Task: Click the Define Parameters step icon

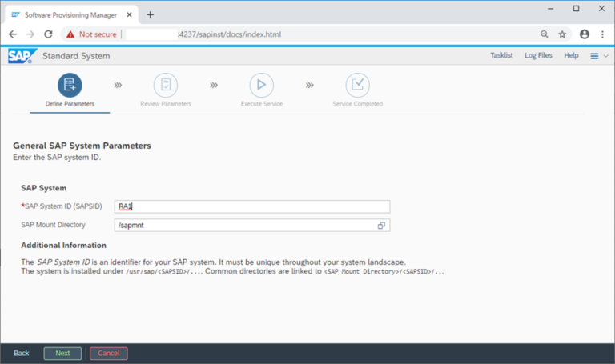Action: point(70,85)
